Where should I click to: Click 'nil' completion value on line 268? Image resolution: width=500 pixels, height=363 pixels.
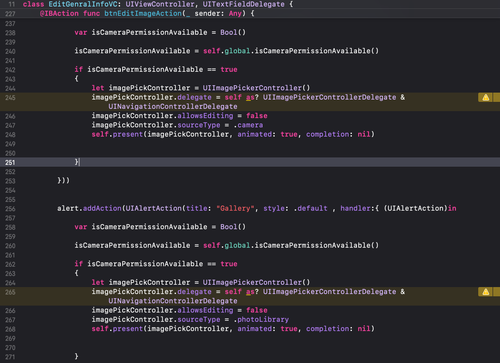(x=364, y=329)
